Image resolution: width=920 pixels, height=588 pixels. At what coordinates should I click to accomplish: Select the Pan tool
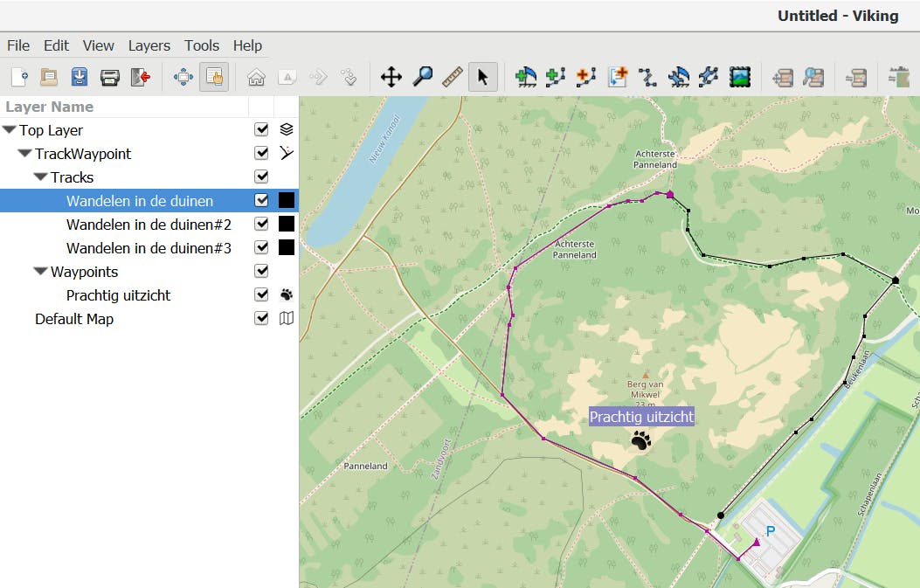click(391, 77)
